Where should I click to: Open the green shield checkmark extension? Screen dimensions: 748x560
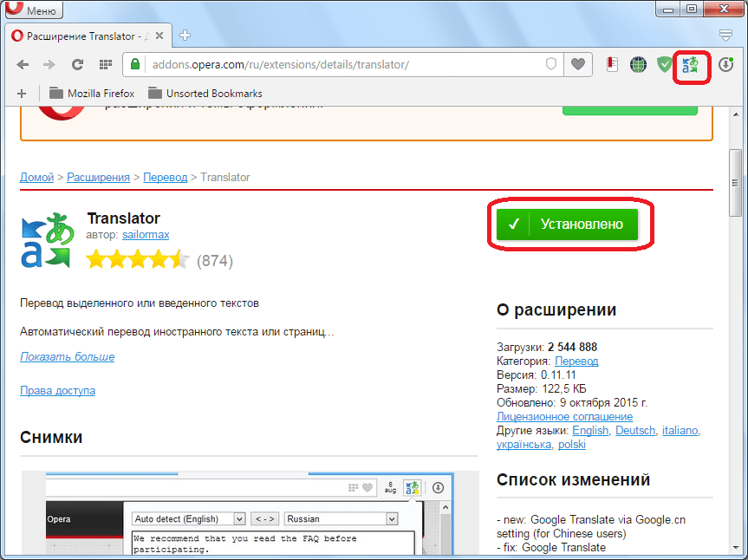pos(664,64)
